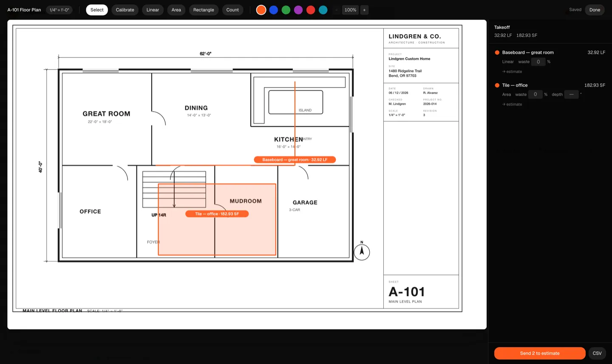Zoom in with the plus button

click(364, 10)
